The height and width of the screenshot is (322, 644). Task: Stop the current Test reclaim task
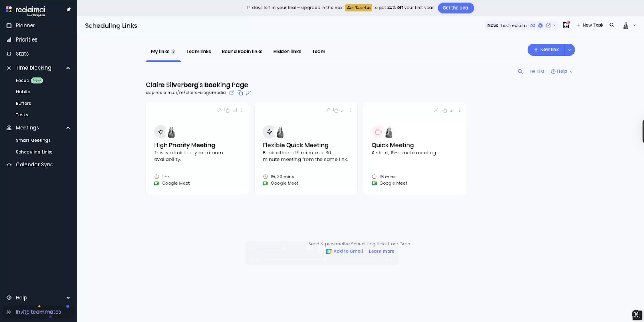coord(540,25)
